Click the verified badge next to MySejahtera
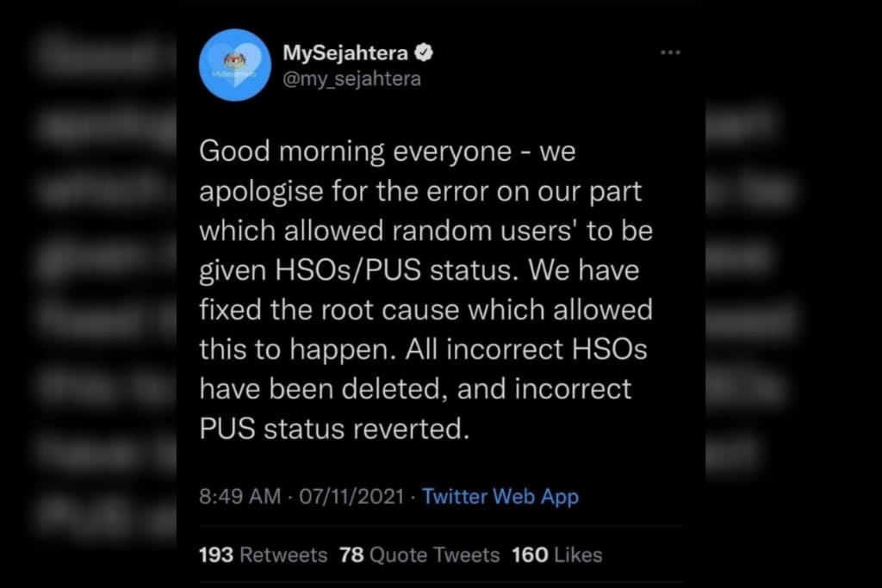Screen dimensions: 882x588 [424, 53]
